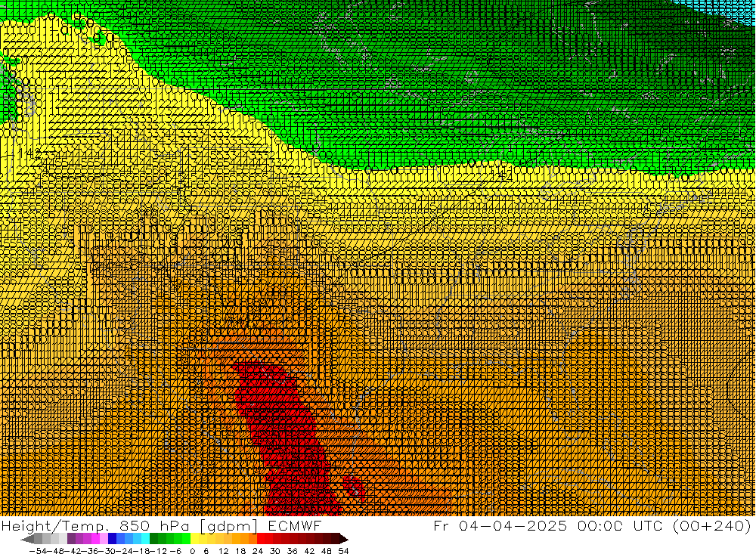Click the 'Fr 04-04-2025 00:00 UTC (00+240)' timestamp

click(592, 525)
